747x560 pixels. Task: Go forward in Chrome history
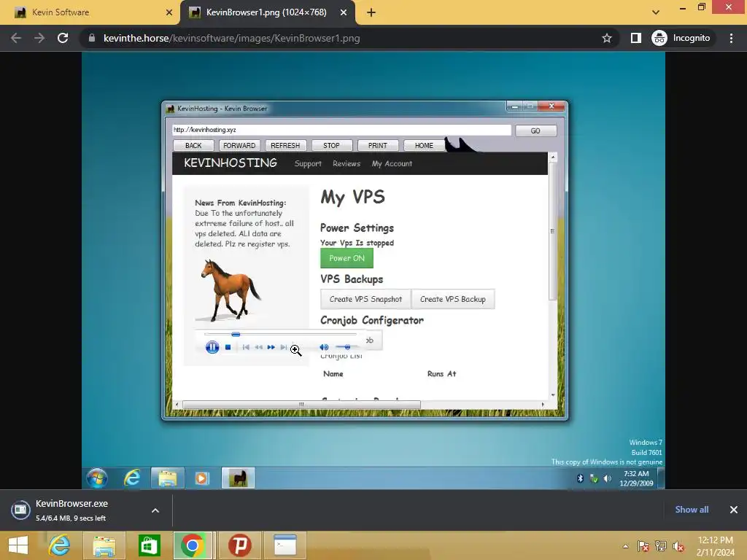tap(39, 38)
